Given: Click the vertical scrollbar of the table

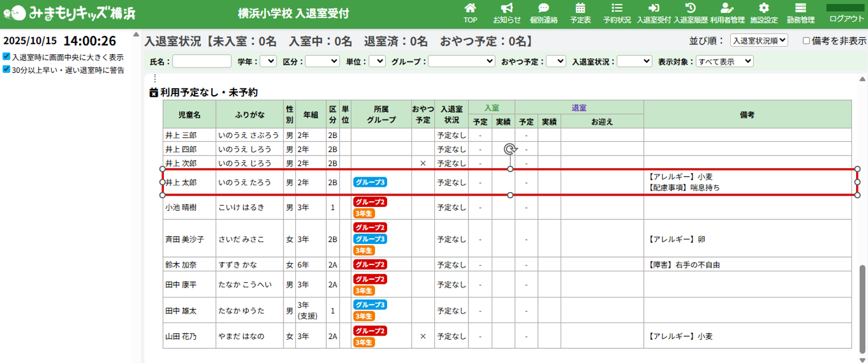Looking at the screenshot, I should point(862,308).
